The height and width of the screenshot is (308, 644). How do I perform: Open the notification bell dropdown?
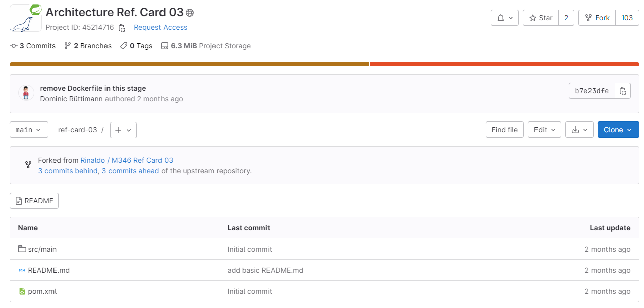[x=504, y=18]
